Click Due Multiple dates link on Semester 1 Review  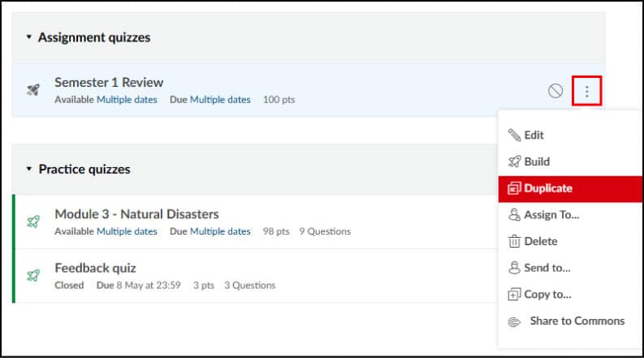220,100
